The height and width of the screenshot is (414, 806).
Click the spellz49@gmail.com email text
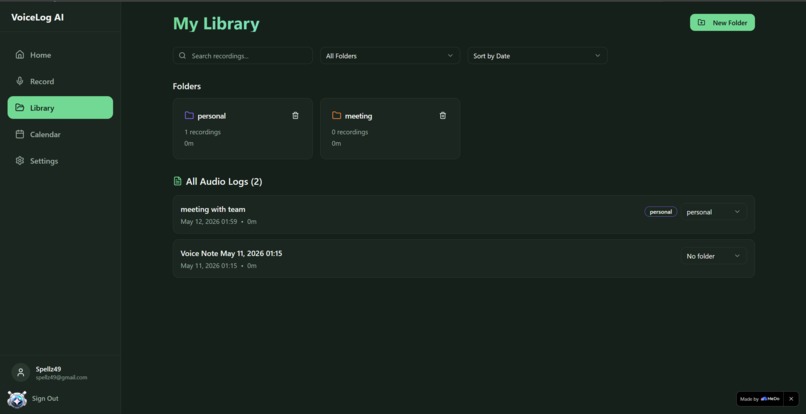coord(61,377)
